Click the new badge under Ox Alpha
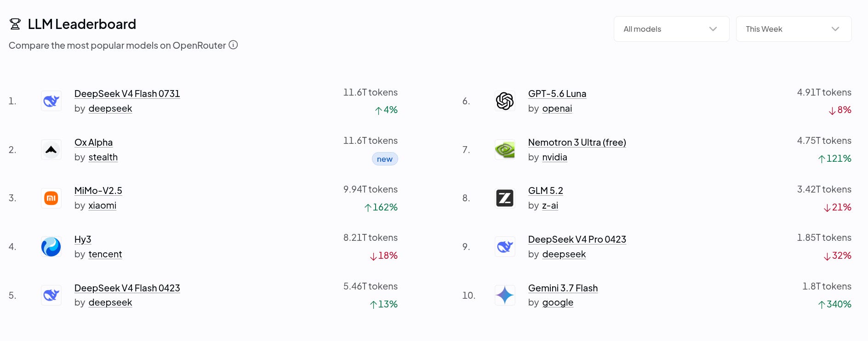868x341 pixels. [385, 159]
